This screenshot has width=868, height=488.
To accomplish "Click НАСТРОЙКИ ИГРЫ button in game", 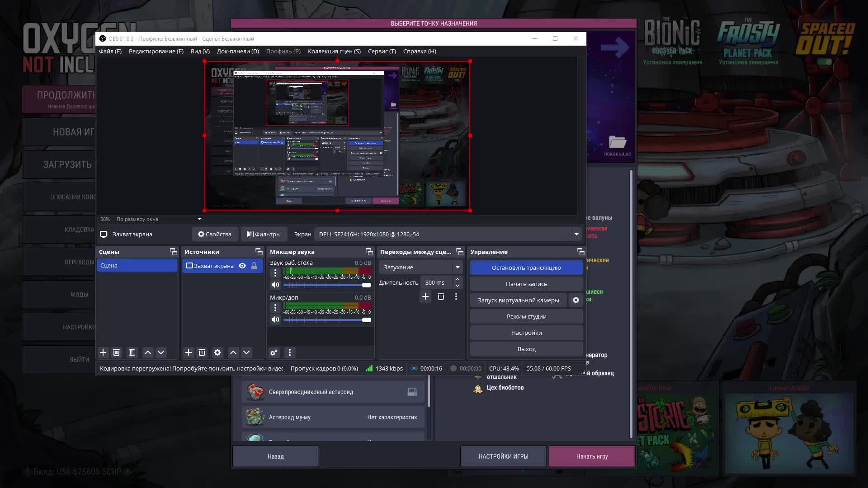I will click(503, 456).
